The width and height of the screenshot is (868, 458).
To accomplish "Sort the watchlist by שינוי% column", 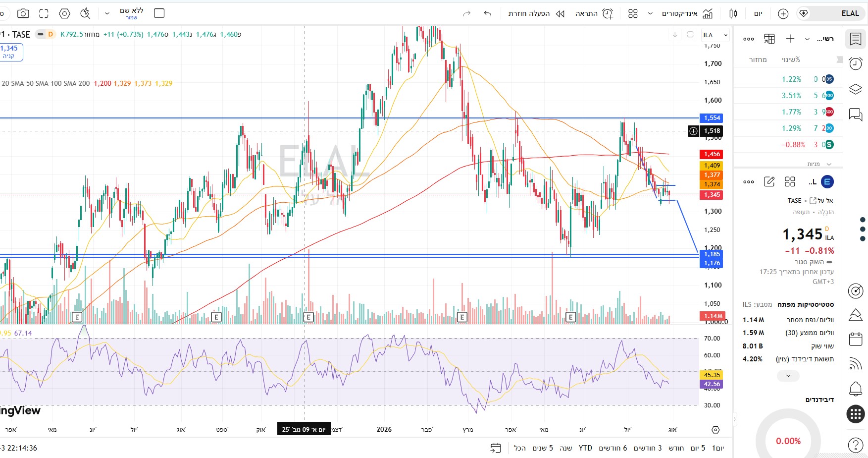I will (x=791, y=59).
